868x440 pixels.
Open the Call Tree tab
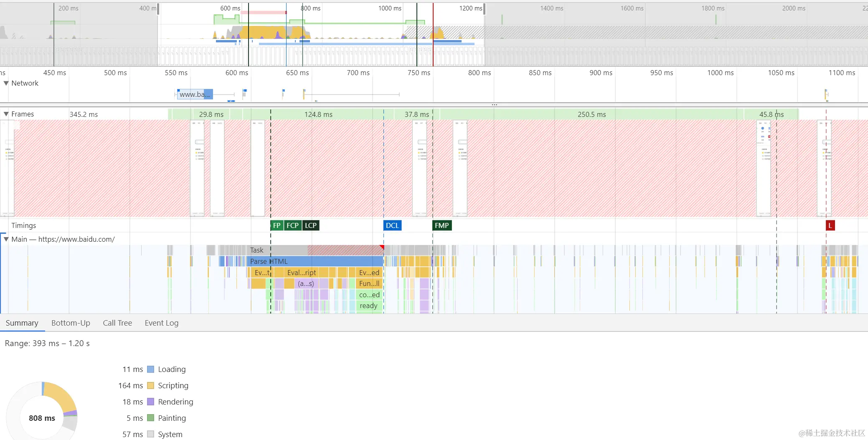click(117, 323)
